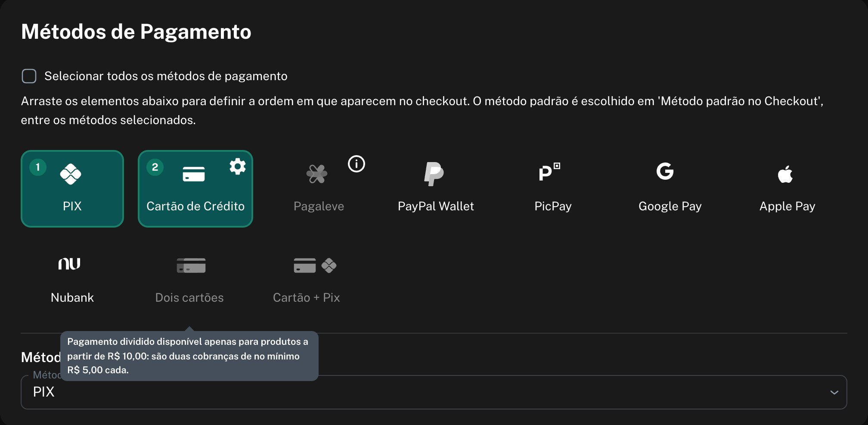Click the 'Nubank' label
The height and width of the screenshot is (425, 868).
pos(72,297)
